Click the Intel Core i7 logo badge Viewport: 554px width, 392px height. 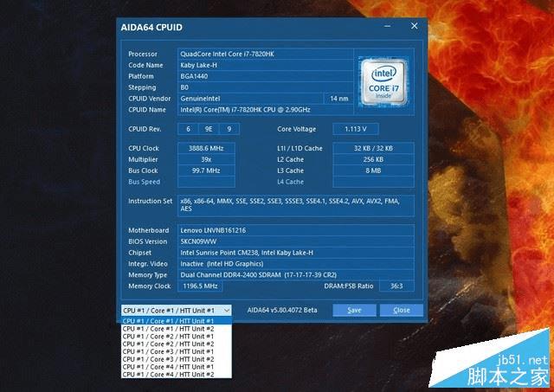click(383, 82)
